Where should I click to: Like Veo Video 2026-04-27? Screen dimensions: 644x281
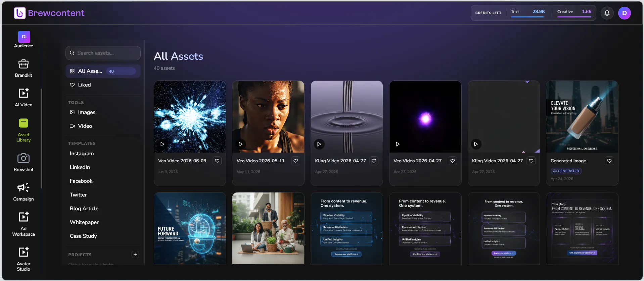click(x=453, y=161)
